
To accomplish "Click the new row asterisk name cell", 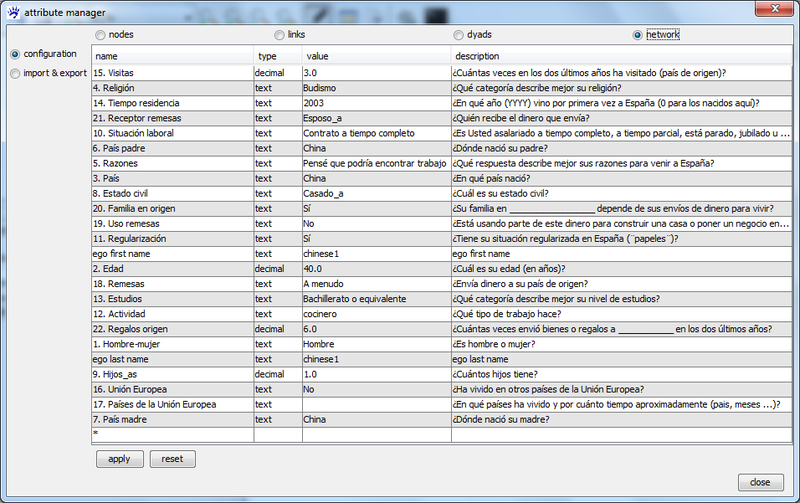I will [172, 434].
